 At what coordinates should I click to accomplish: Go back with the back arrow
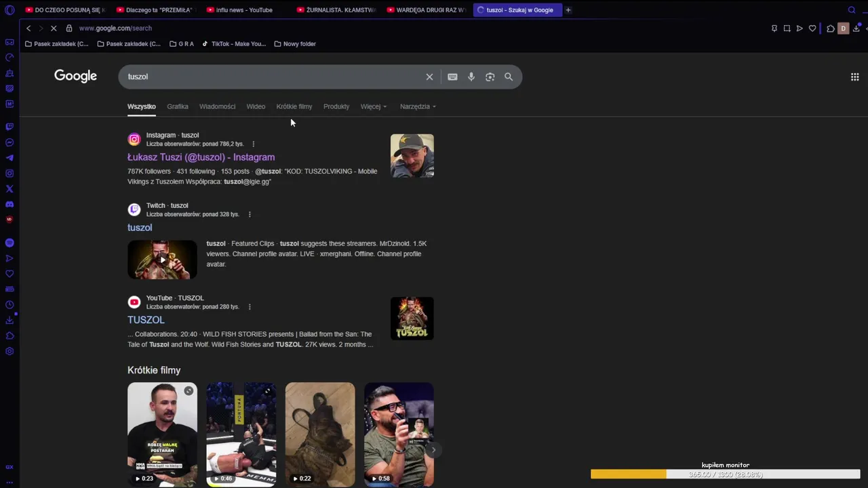tap(28, 28)
